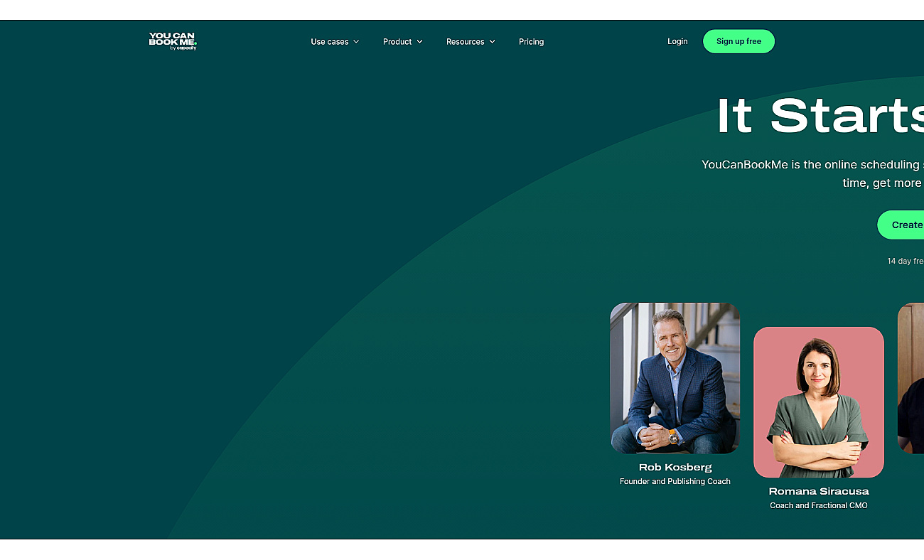The image size is (924, 560).
Task: Click 'Coach and Fractional CMO' caption
Action: 819,506
